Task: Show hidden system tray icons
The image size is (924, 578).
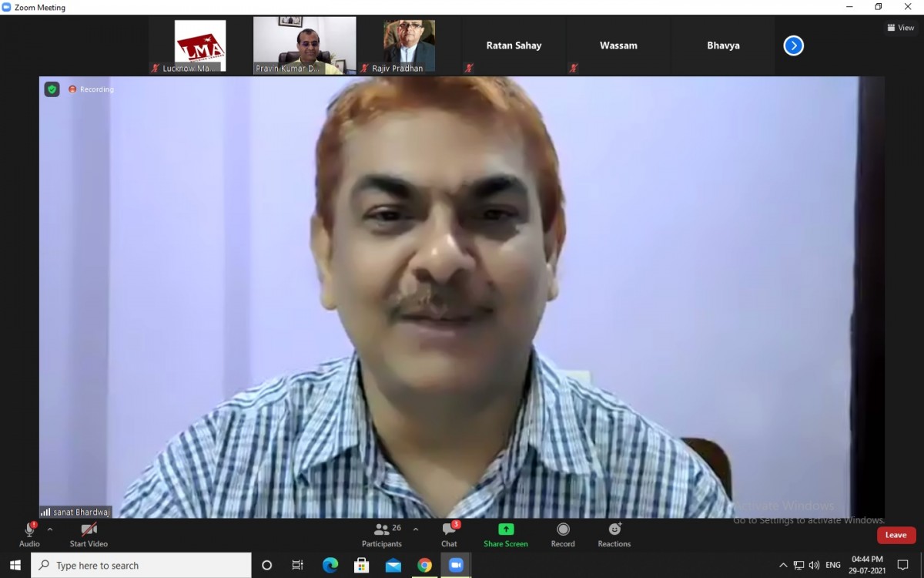Action: tap(783, 565)
